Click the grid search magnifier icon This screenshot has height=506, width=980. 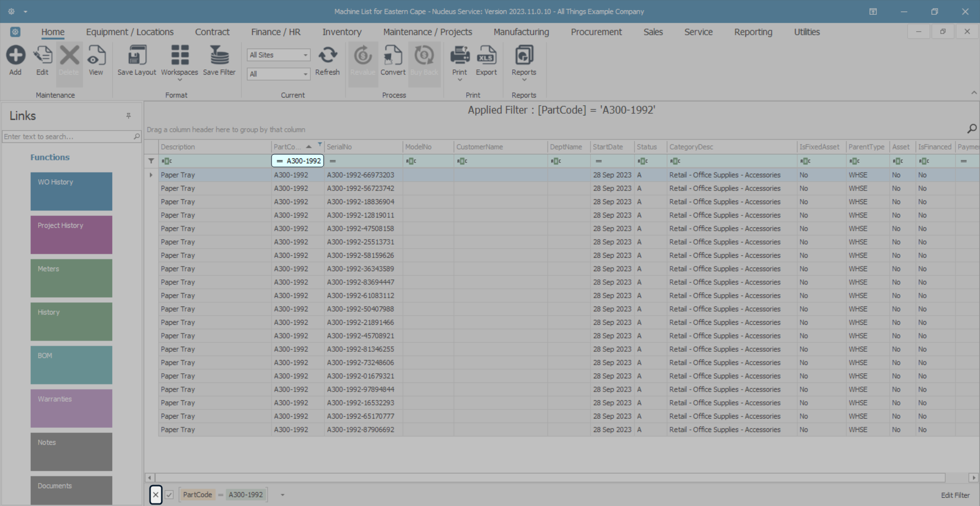pos(972,129)
